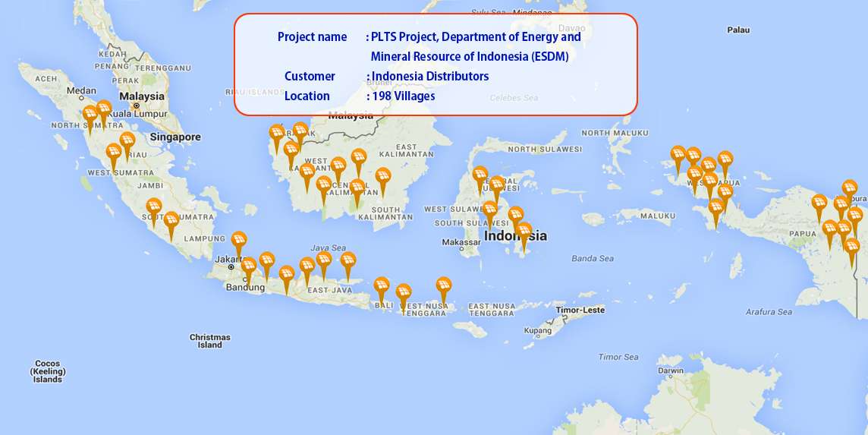868x435 pixels.
Task: Click the Palau label on the map
Action: pos(737,30)
